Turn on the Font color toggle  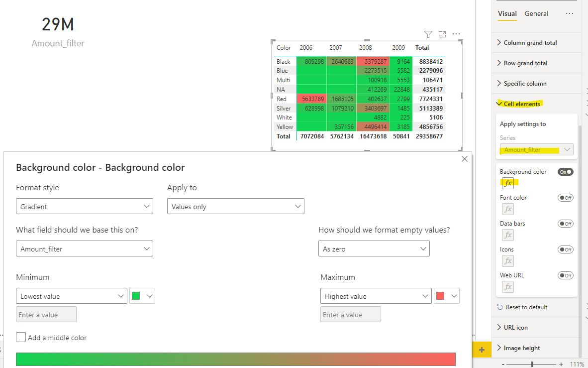click(566, 198)
